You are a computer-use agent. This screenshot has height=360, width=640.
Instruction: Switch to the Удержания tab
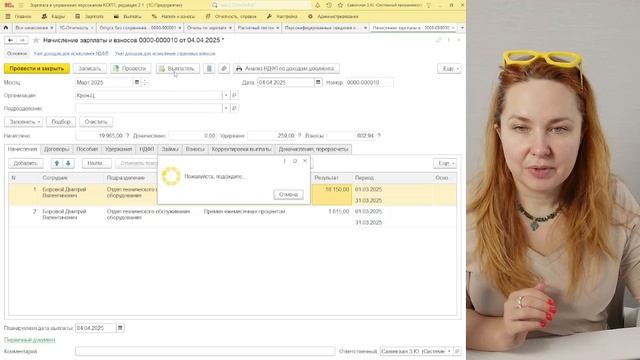tap(118, 149)
